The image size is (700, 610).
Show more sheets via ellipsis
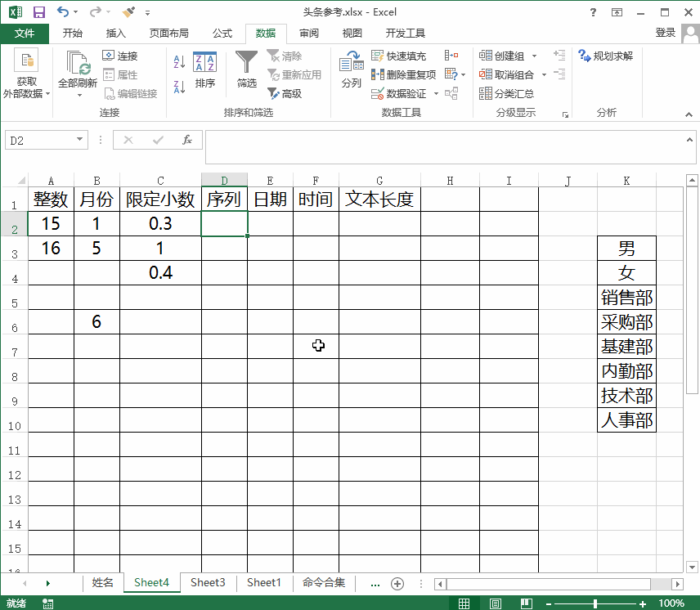(375, 584)
